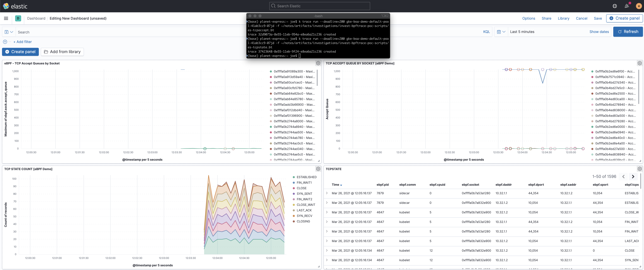Click the color dot next to SYN_SENT legend entry

pyautogui.click(x=294, y=194)
